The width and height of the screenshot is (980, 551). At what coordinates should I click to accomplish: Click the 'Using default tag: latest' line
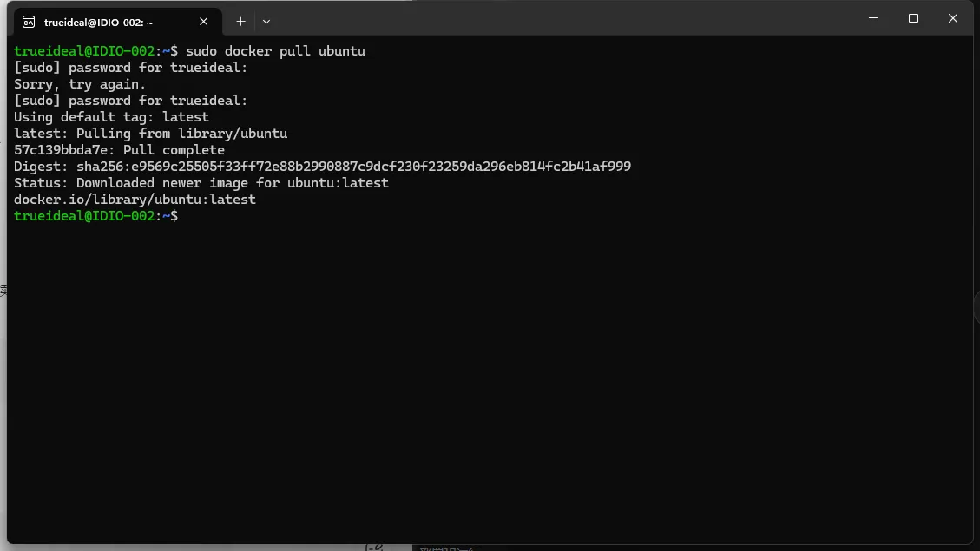coord(111,117)
